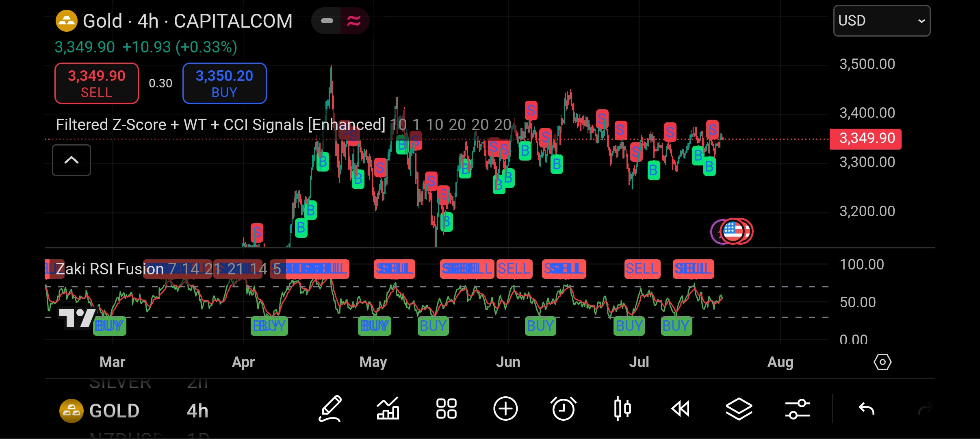Toggle the pink approximate-equals switch
Viewport: 980px width, 439px height.
point(354,21)
